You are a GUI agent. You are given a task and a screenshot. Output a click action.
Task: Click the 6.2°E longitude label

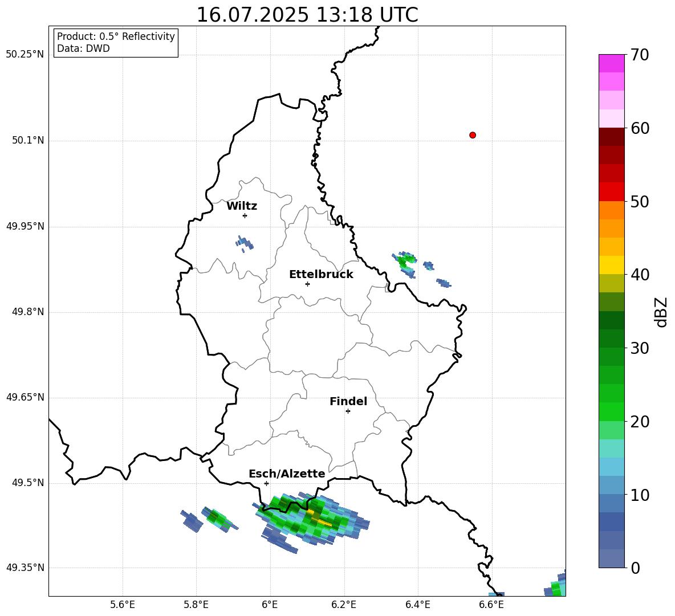344,605
